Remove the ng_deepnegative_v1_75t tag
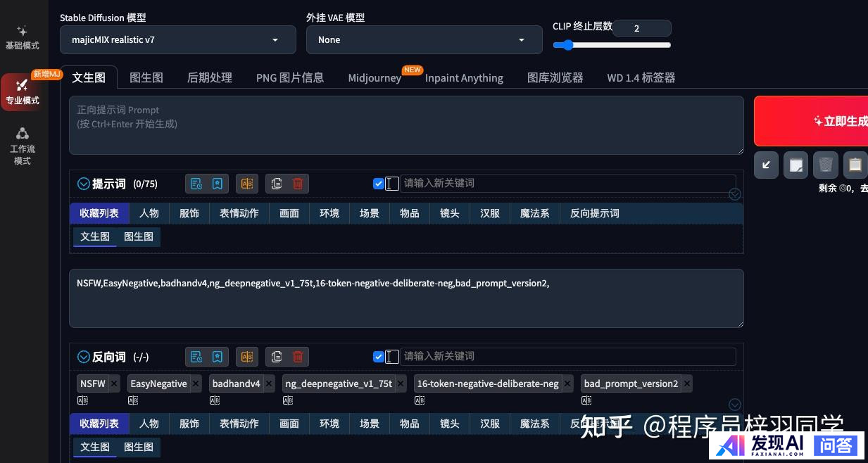 tap(401, 383)
